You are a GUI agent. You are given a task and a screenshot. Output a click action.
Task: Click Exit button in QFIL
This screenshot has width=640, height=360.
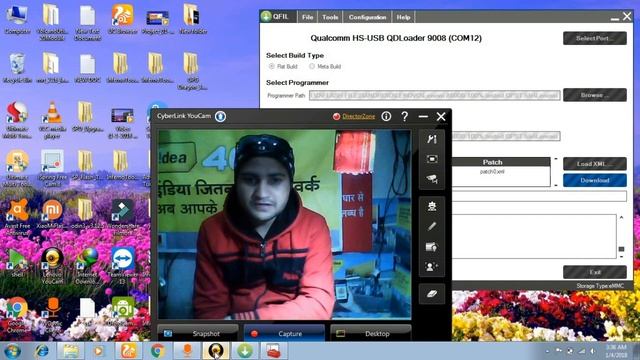click(x=595, y=272)
